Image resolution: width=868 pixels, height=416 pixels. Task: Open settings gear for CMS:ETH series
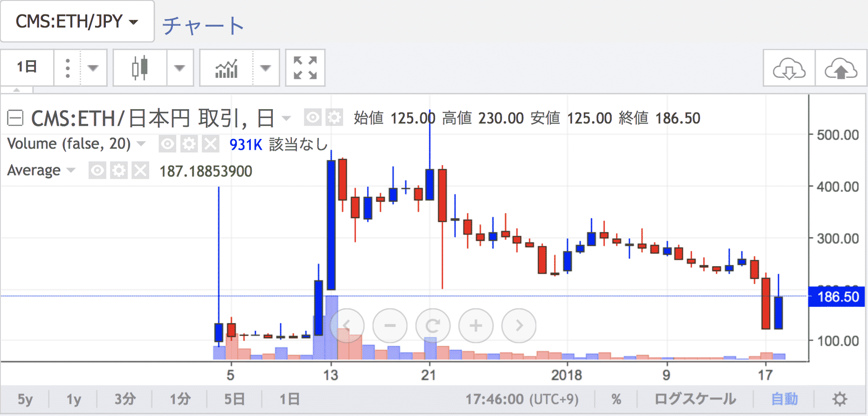(x=334, y=118)
